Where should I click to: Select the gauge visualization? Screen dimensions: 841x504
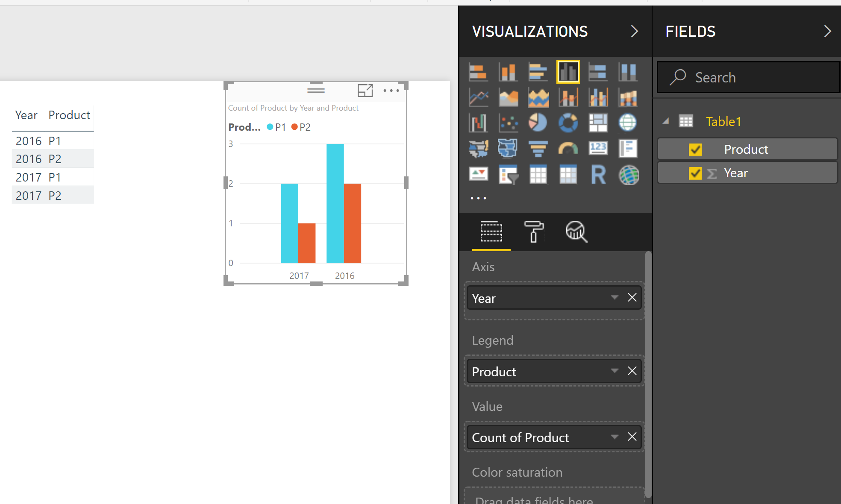pos(568,149)
